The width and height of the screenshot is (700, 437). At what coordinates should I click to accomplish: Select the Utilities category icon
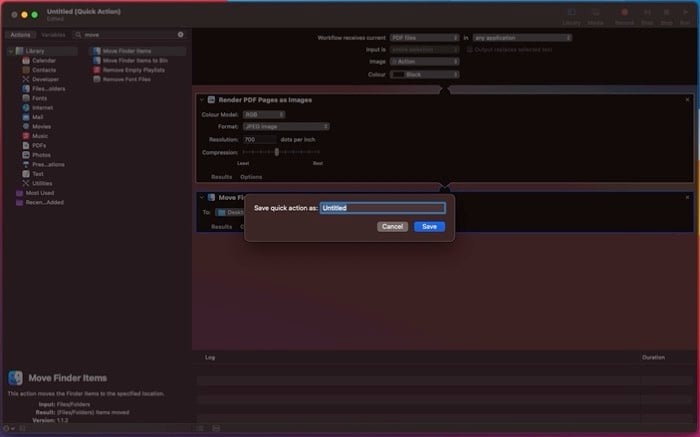click(x=26, y=183)
